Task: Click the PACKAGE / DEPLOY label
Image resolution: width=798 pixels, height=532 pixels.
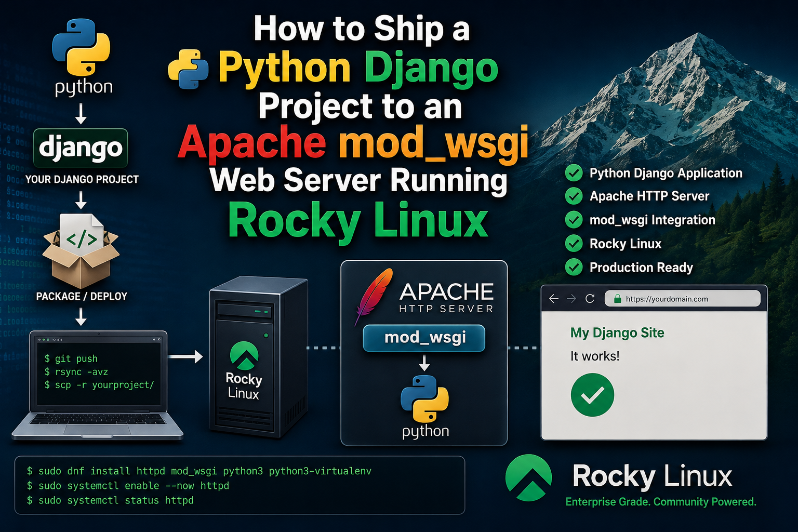Action: pyautogui.click(x=82, y=297)
